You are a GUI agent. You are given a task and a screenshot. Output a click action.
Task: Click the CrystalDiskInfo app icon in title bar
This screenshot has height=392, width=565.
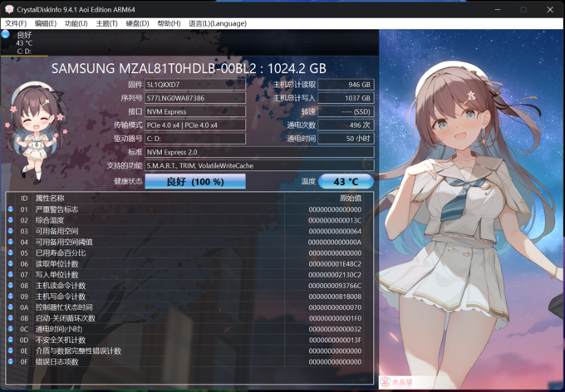9,9
